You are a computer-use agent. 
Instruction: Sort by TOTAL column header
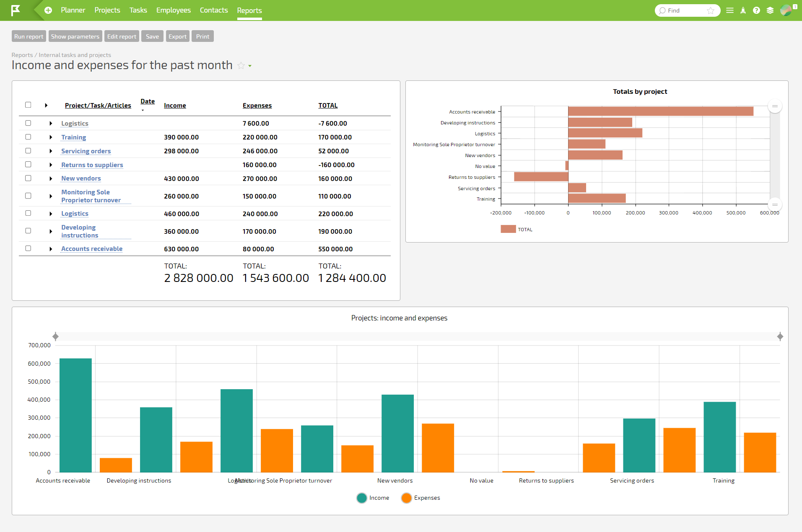[328, 106]
